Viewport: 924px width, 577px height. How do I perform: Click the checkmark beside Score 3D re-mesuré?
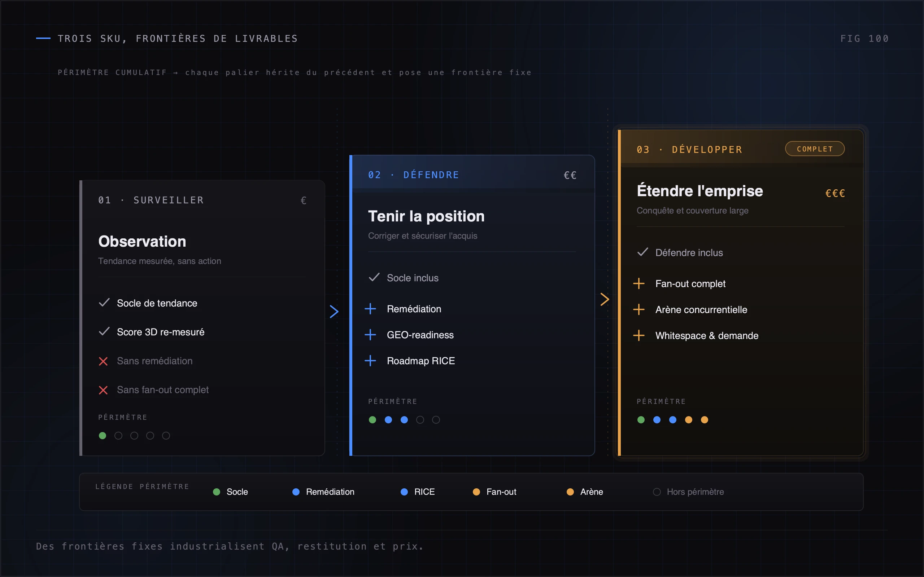[104, 331]
